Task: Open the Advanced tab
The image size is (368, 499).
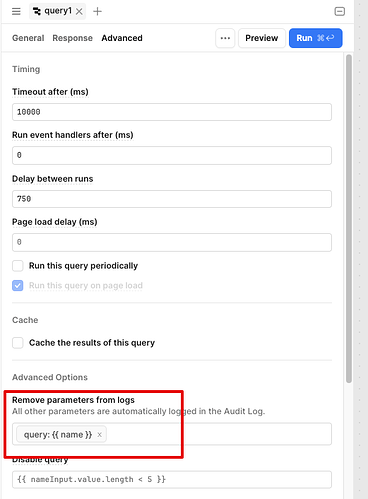Action: point(122,38)
